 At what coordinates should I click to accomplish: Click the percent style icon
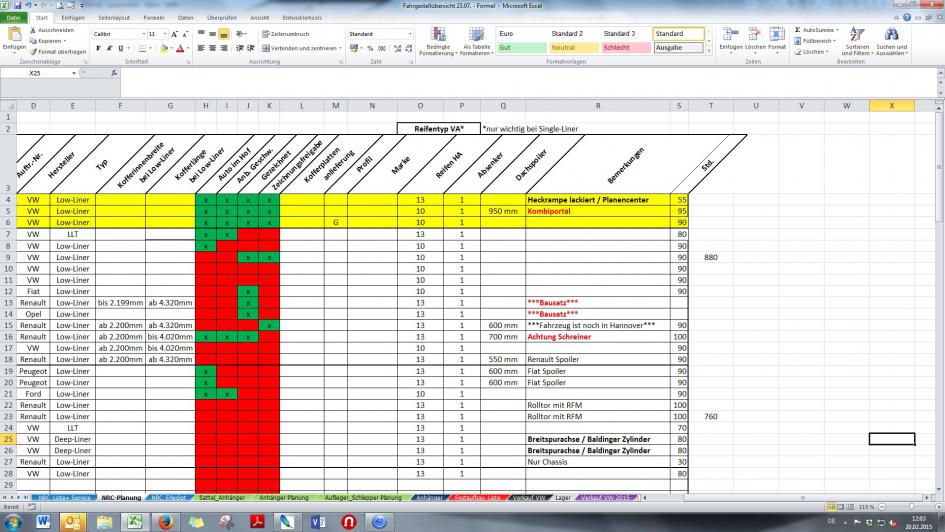point(370,48)
